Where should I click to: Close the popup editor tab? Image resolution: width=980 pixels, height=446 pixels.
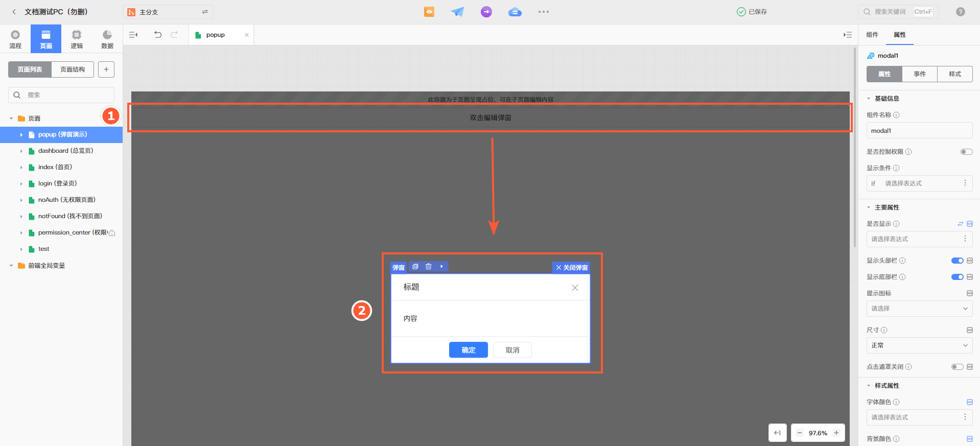coord(247,35)
